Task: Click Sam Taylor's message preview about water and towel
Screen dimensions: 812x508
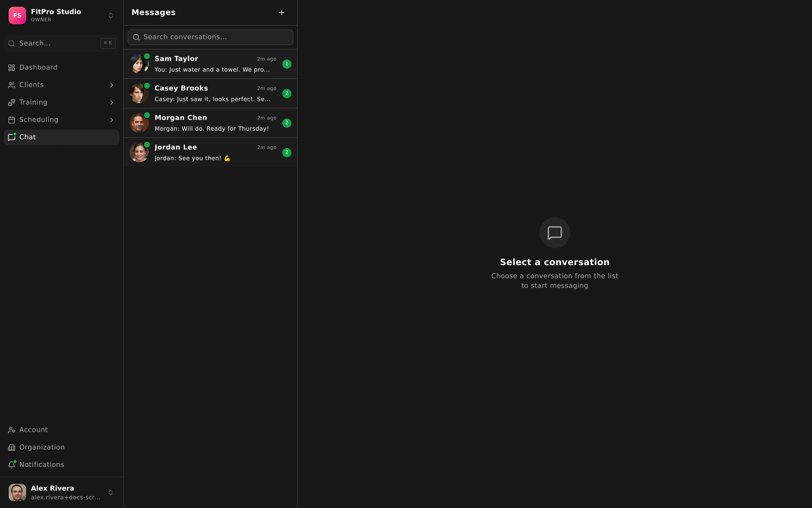Action: [212, 70]
